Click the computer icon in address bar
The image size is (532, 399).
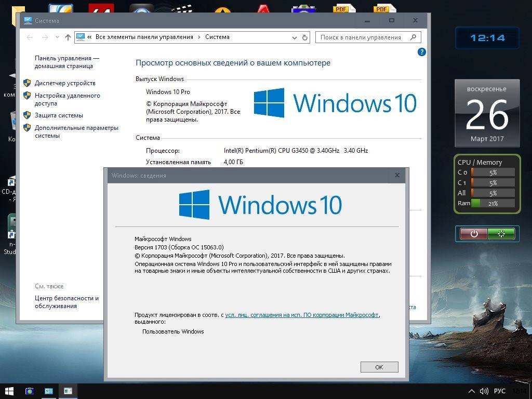(x=81, y=37)
